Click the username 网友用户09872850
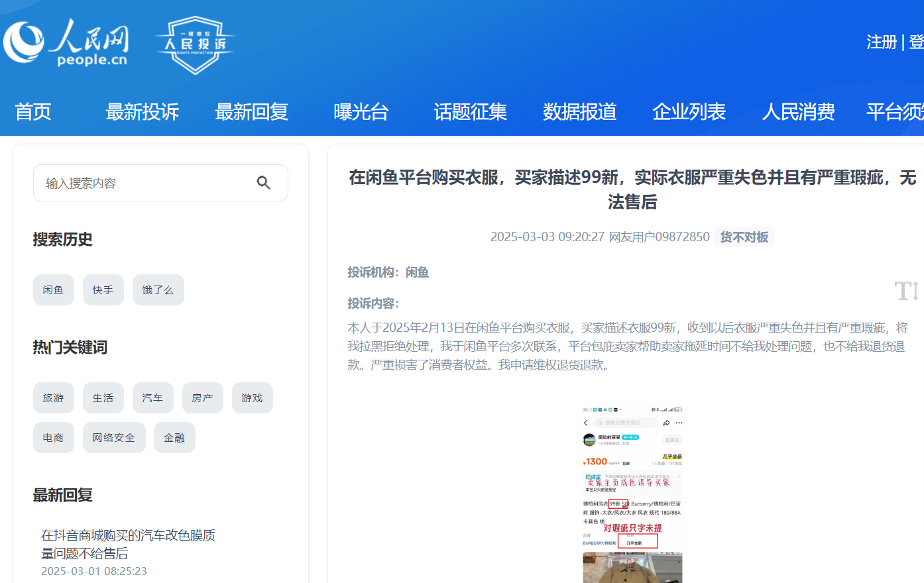924x583 pixels. [x=660, y=237]
